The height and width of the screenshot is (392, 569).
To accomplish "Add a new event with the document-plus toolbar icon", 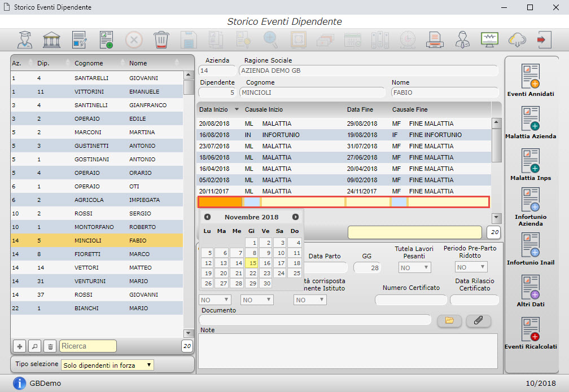I will click(x=106, y=40).
